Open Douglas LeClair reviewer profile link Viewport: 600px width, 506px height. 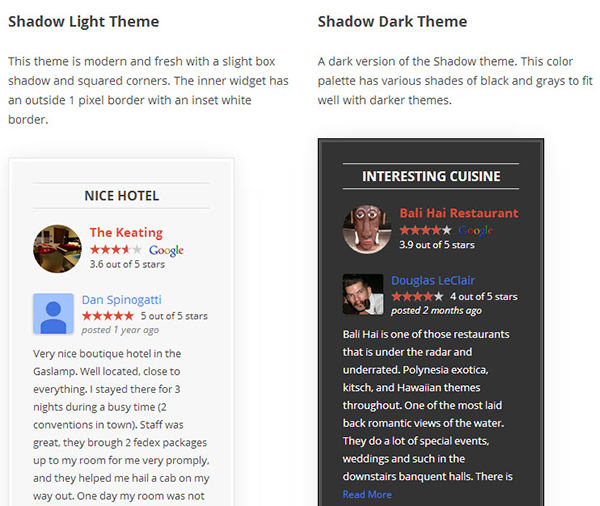[x=433, y=281]
